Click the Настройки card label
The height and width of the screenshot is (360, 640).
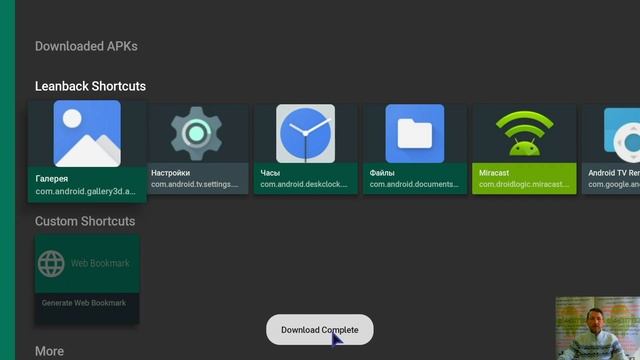[x=170, y=173]
